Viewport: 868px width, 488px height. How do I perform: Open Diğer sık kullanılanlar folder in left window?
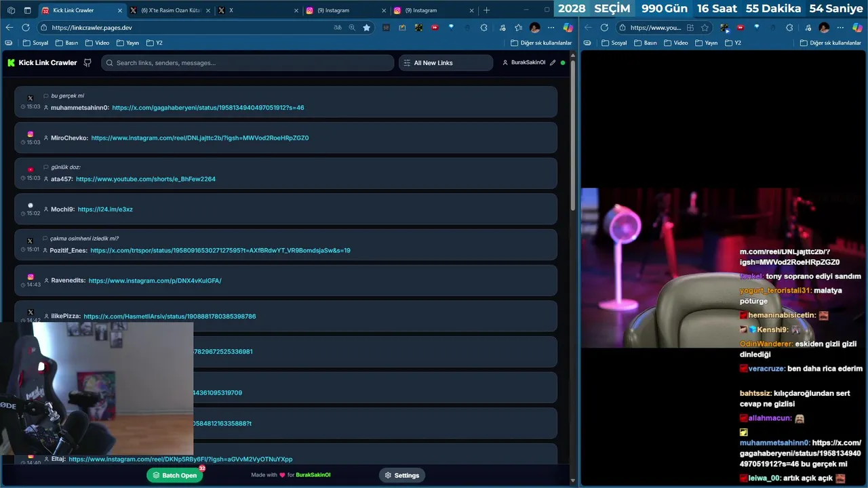click(x=541, y=43)
